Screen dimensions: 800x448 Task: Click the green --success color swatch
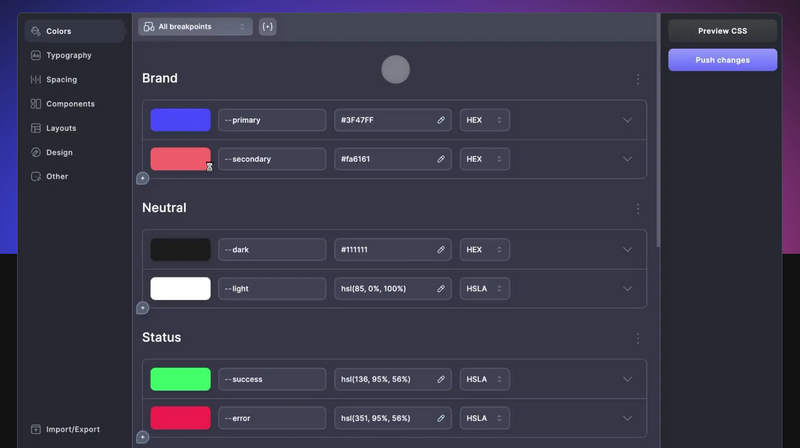181,379
